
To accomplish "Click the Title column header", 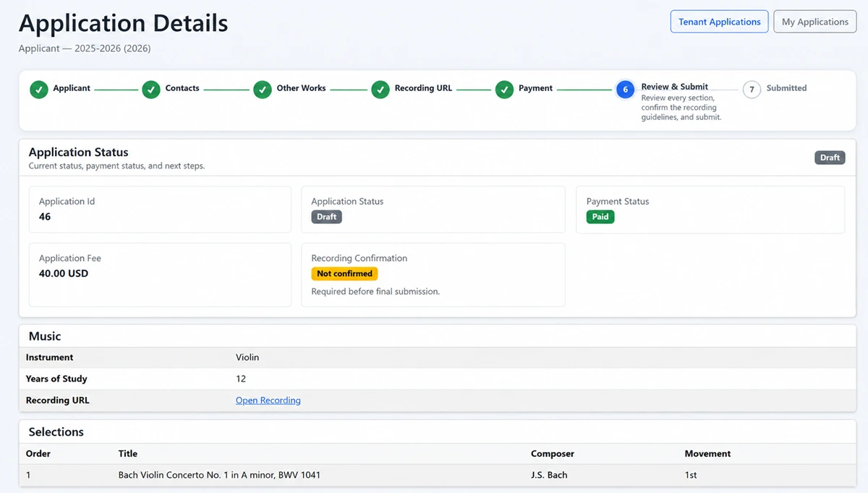I will pos(128,454).
